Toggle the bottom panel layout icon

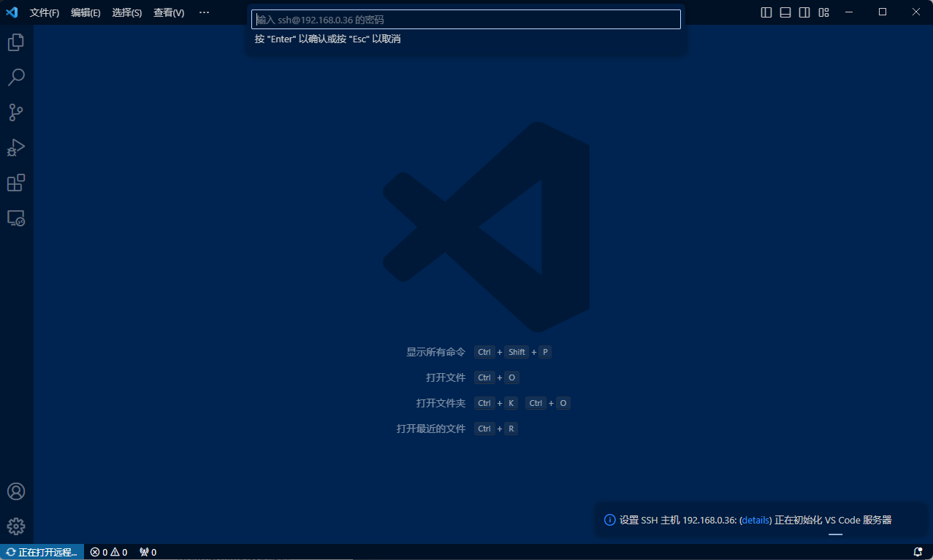click(x=785, y=12)
